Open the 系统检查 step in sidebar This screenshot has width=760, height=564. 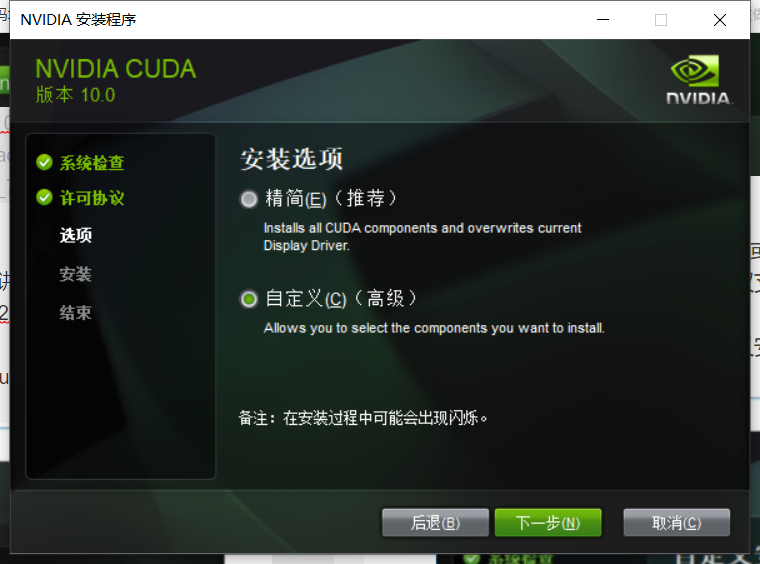tap(92, 163)
